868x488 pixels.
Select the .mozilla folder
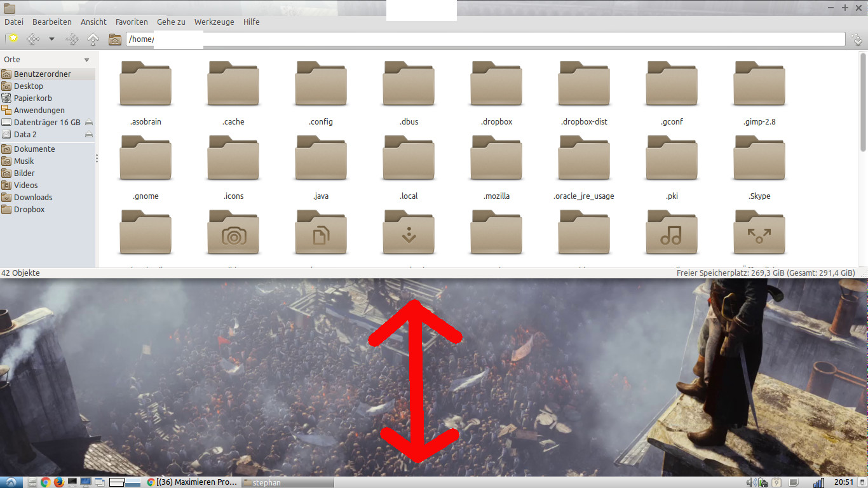pyautogui.click(x=496, y=168)
